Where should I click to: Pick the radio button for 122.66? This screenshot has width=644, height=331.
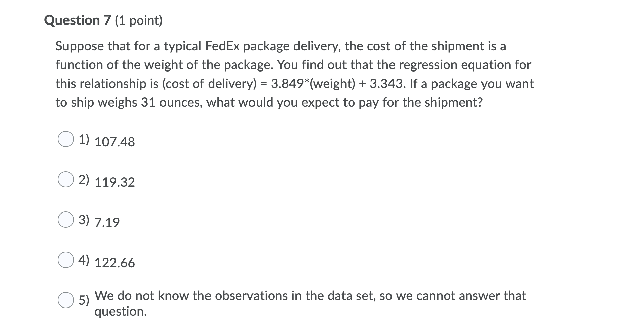click(x=66, y=260)
